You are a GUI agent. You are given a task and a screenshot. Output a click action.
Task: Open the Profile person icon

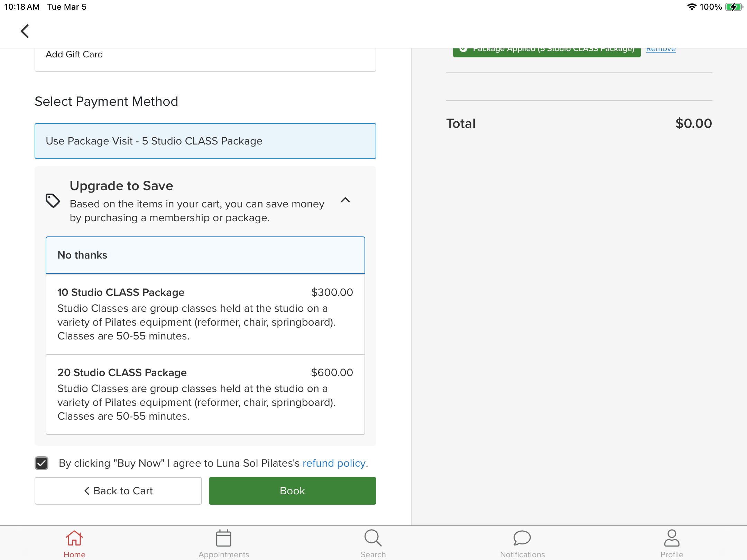pos(672,539)
